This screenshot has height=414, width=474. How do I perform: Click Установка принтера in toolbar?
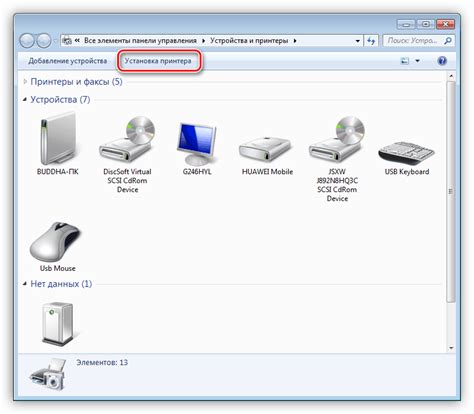click(158, 61)
